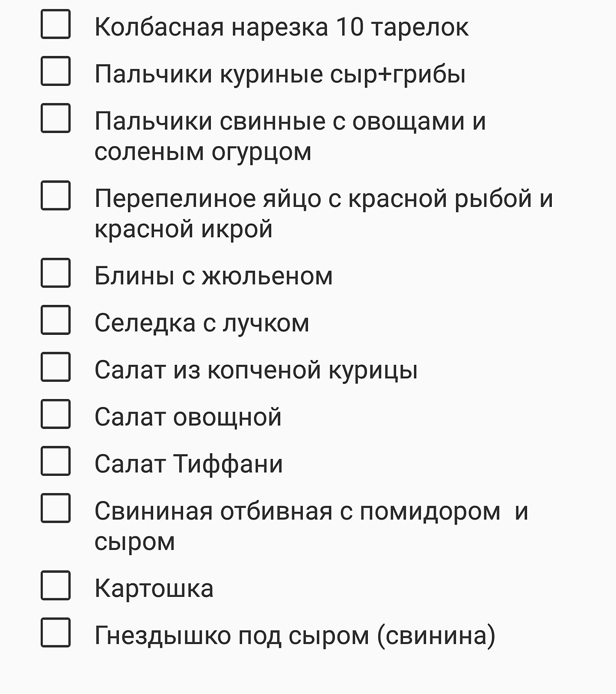Screen dimensions: 616x694
Task: Tick the 'Картошка' checkbox
Action: [x=56, y=586]
